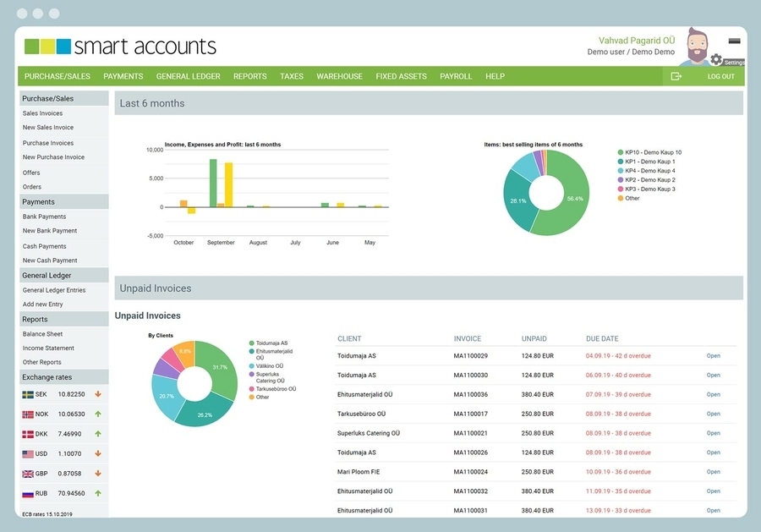Screen dimensions: 761x532
Task: Open the WAREHOUSE menu
Action: pos(339,76)
